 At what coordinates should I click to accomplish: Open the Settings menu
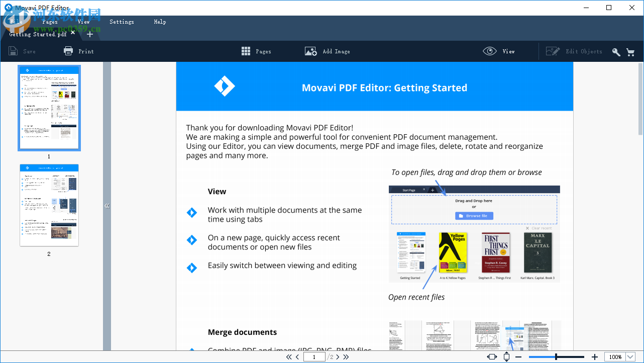(x=121, y=22)
